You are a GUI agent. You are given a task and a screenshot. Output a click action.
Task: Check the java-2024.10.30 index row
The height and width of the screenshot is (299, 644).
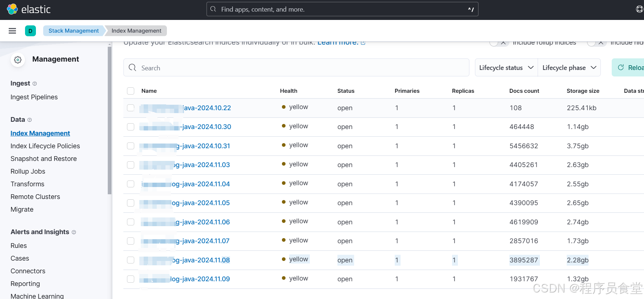(131, 127)
